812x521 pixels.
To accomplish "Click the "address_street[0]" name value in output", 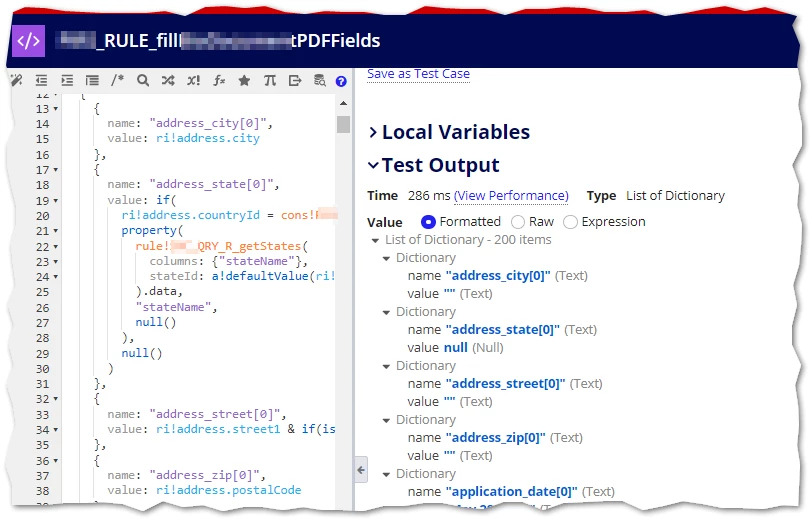I will (x=505, y=384).
